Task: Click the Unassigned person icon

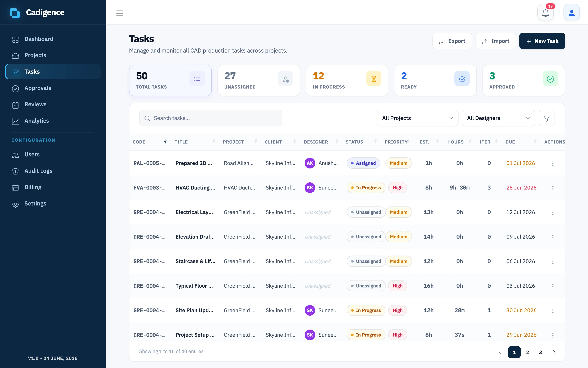Action: [285, 79]
